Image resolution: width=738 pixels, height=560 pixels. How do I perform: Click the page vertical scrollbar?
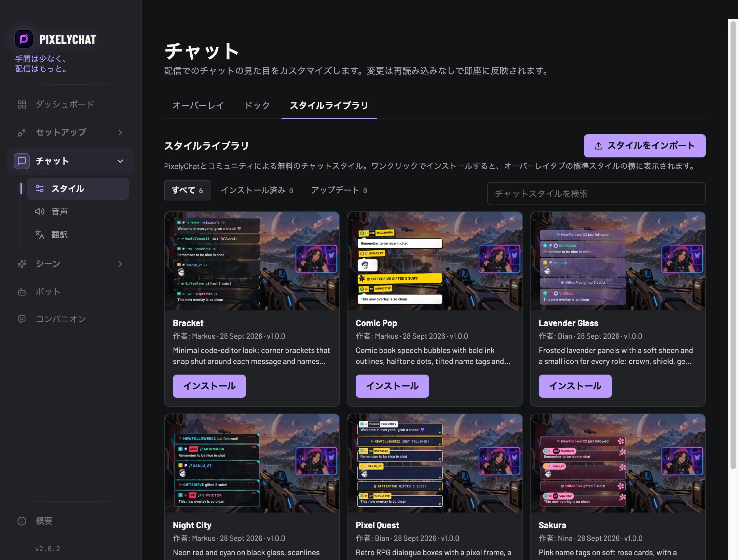(x=733, y=245)
